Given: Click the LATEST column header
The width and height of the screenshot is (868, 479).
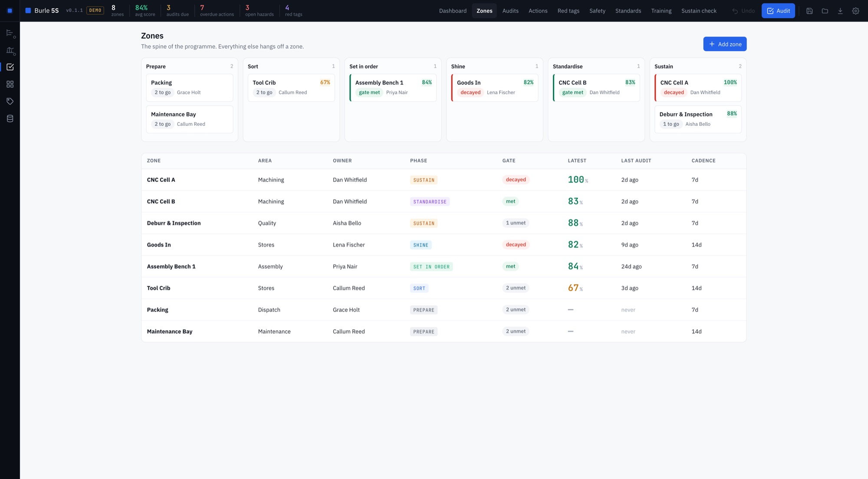Looking at the screenshot, I should click(x=577, y=161).
